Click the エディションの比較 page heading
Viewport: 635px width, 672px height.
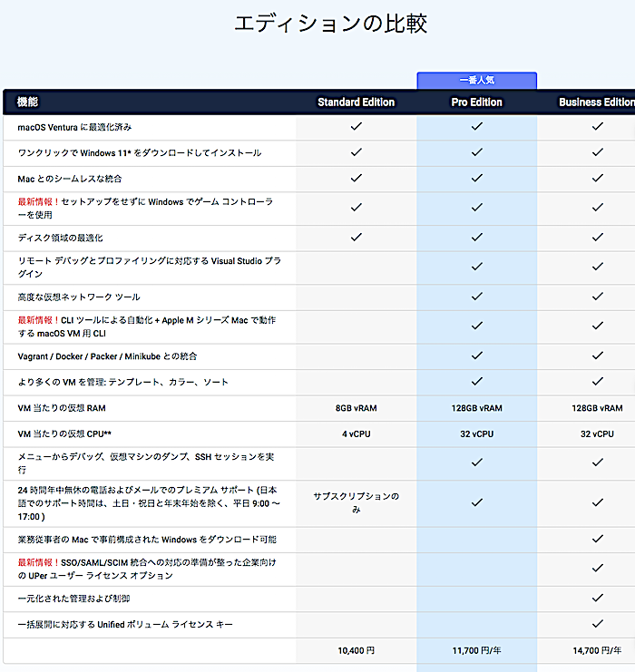click(x=330, y=24)
